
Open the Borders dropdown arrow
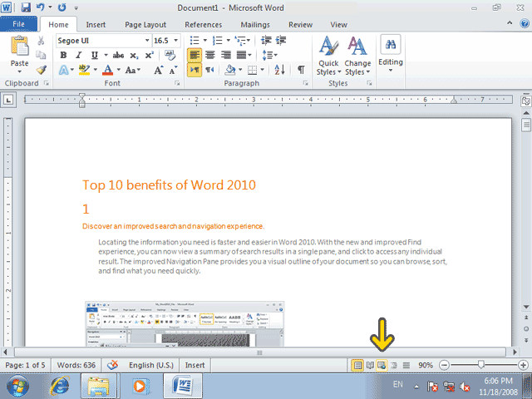(x=263, y=70)
